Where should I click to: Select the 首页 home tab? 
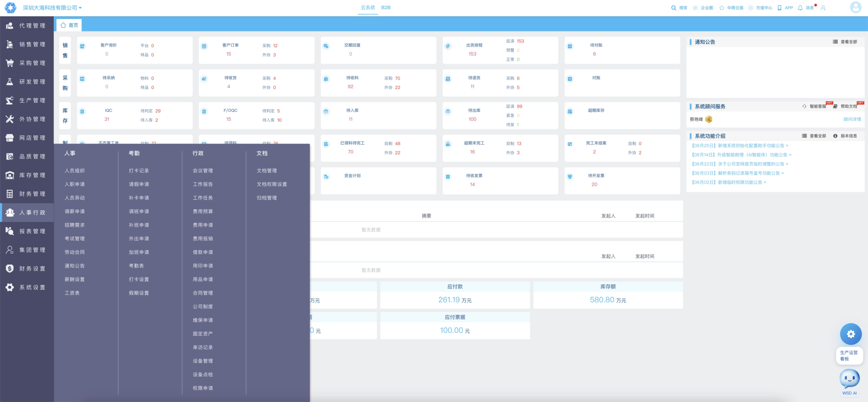[x=69, y=25]
